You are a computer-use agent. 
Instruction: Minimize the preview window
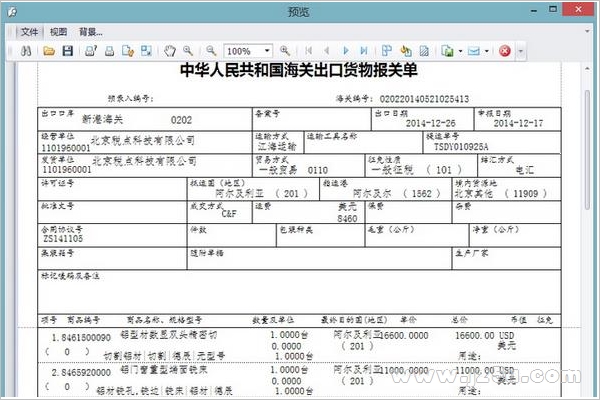pyautogui.click(x=534, y=10)
